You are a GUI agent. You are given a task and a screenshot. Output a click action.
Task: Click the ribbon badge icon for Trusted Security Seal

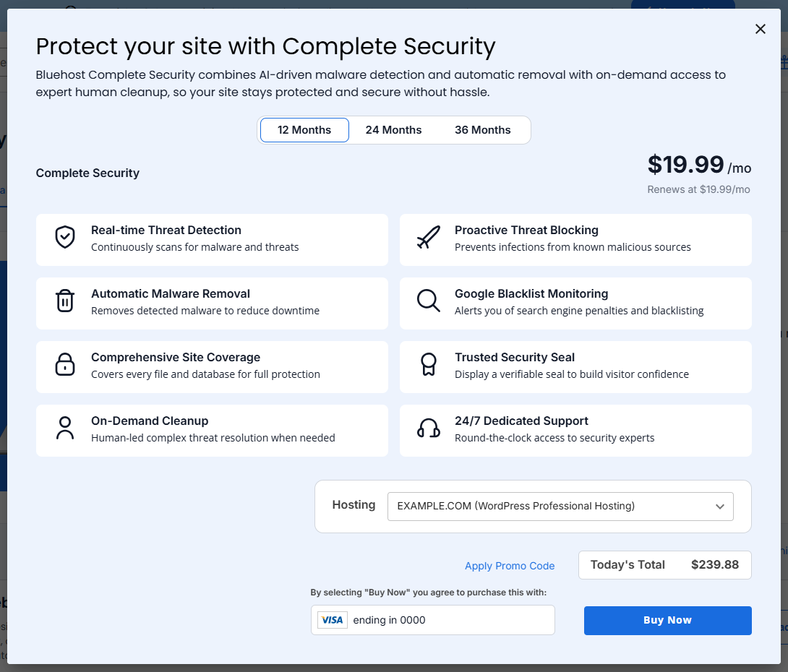coord(429,364)
